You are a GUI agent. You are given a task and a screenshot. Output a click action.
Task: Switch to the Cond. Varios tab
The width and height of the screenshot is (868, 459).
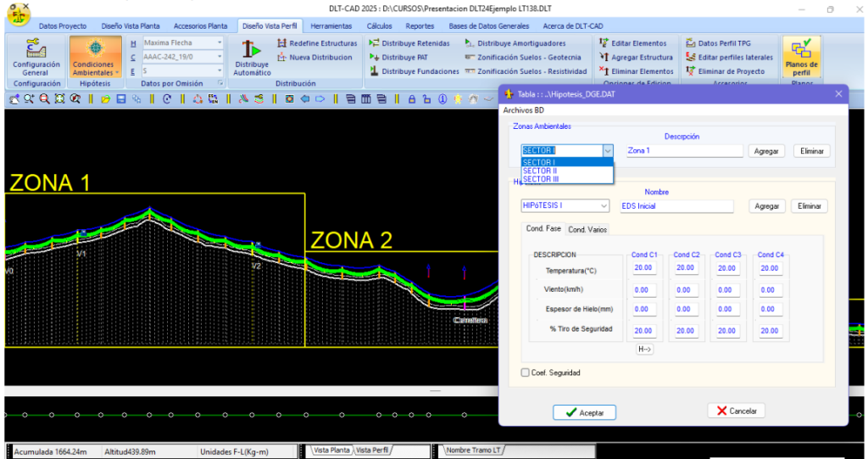pyautogui.click(x=587, y=229)
